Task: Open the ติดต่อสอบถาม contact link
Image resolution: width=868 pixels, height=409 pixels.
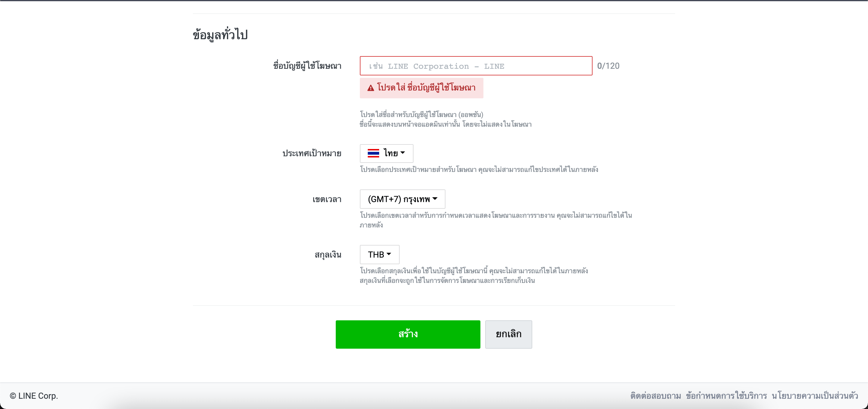Action: [x=656, y=395]
